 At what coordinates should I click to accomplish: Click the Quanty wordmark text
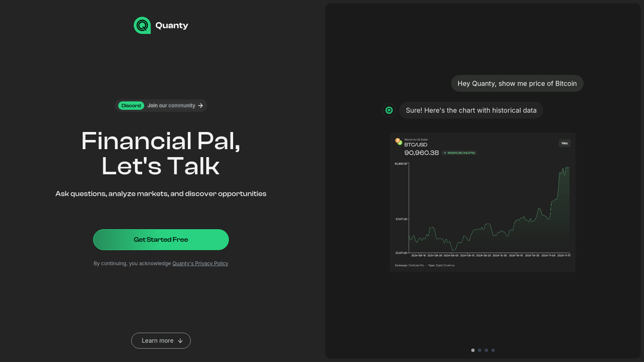point(172,26)
